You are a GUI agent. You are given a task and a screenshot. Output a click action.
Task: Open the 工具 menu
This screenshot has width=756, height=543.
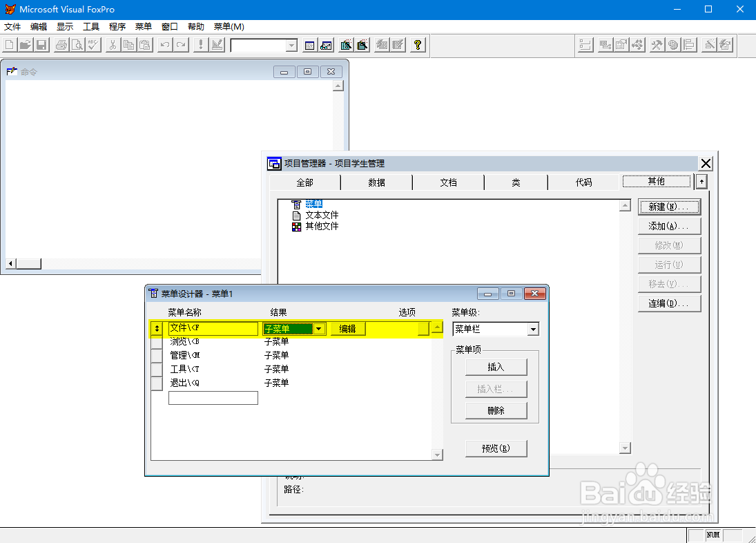coord(91,26)
